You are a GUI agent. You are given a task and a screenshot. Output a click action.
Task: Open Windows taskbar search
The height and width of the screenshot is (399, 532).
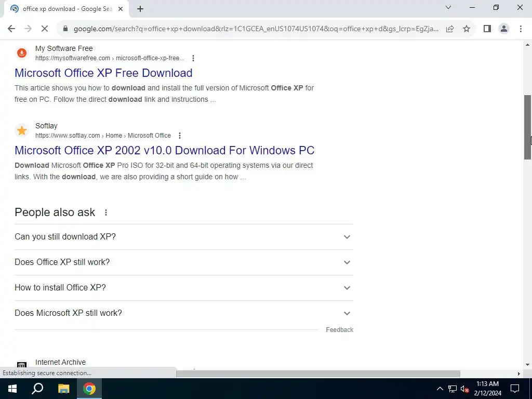[x=37, y=389]
